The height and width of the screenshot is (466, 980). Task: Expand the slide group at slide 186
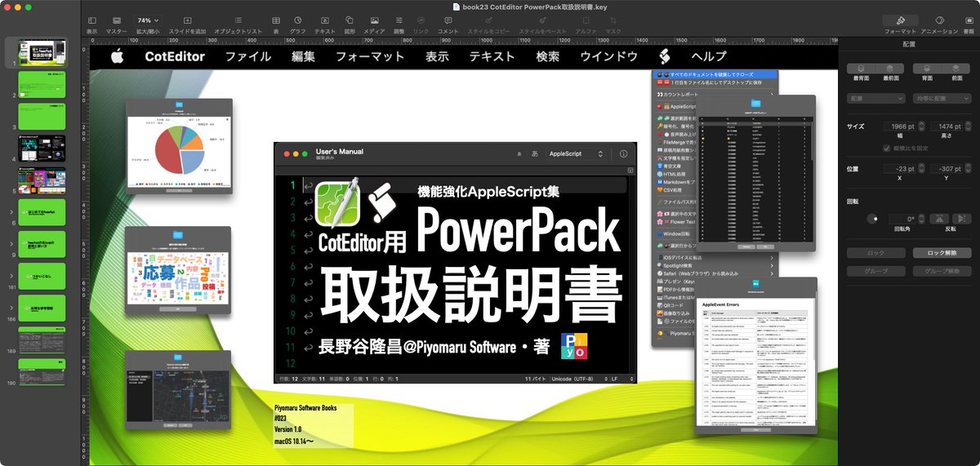click(11, 308)
